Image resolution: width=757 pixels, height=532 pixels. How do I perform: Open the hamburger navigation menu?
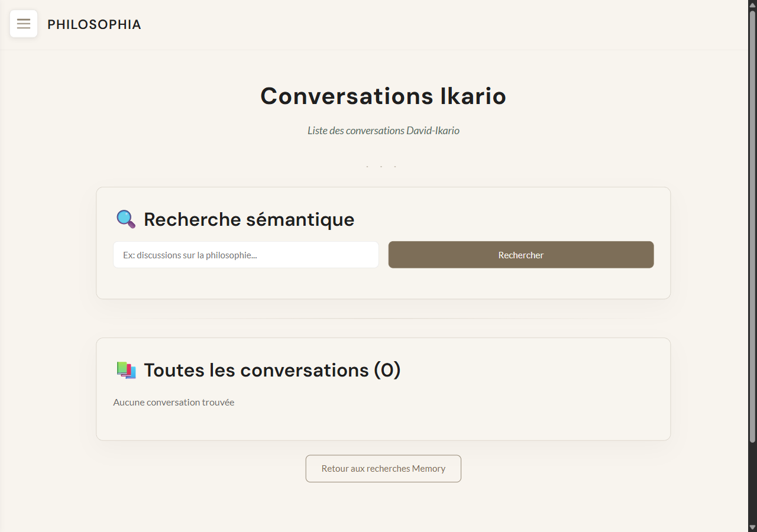[24, 24]
